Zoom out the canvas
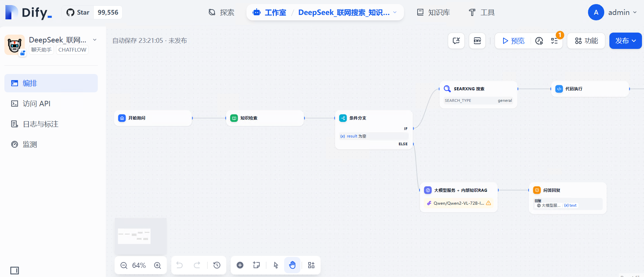 (x=124, y=265)
